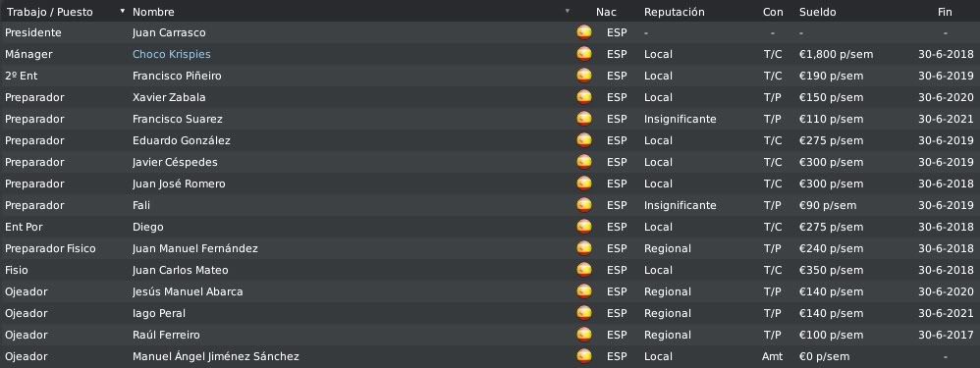Click Spain flag icon for Juan Carrasco
980x368 pixels.
583,32
